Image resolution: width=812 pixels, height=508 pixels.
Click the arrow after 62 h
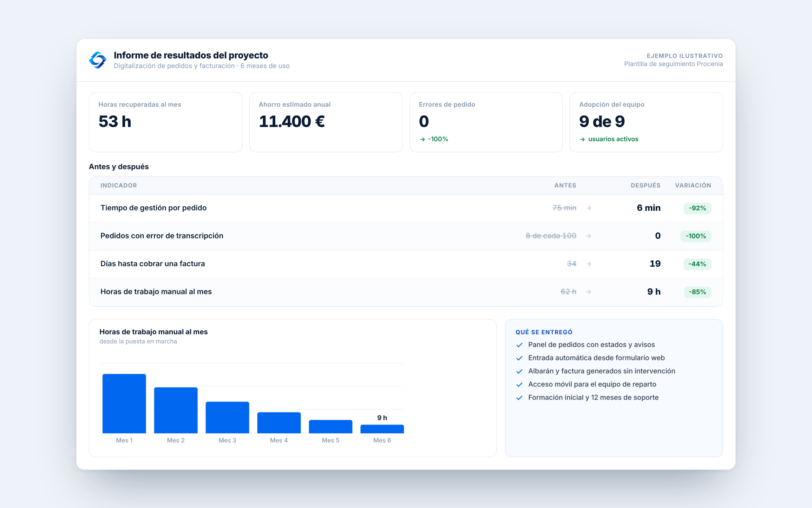588,292
